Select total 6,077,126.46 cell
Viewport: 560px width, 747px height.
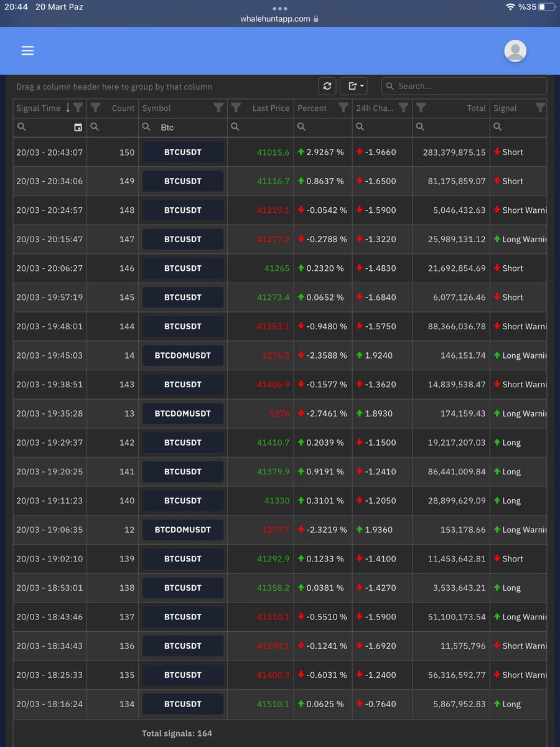(x=451, y=298)
